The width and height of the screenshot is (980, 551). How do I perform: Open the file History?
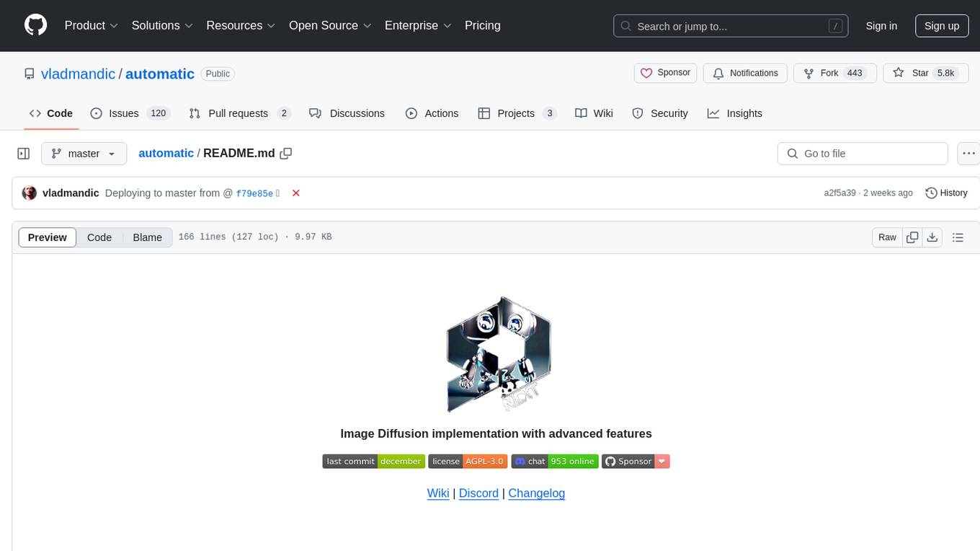pyautogui.click(x=946, y=193)
